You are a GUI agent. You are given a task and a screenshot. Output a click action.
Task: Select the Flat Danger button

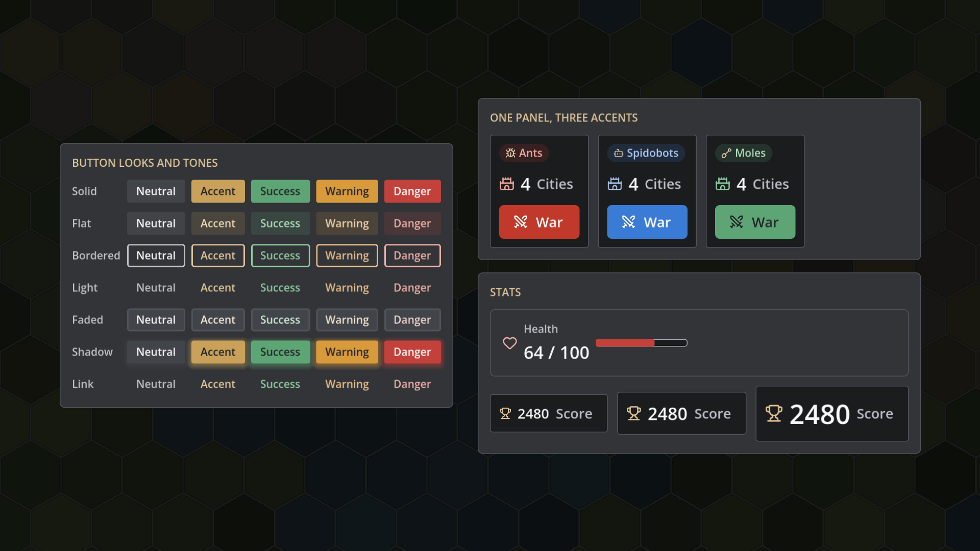coord(412,223)
